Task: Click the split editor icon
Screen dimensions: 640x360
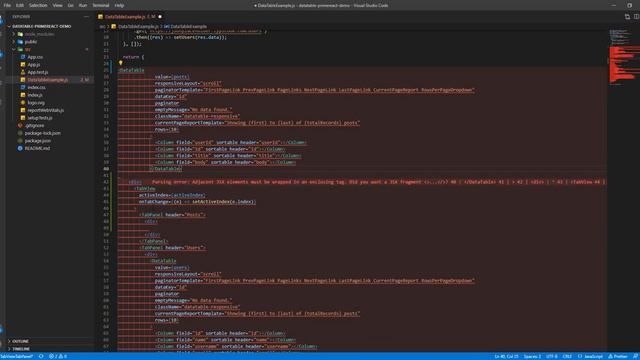Action: coord(636,17)
